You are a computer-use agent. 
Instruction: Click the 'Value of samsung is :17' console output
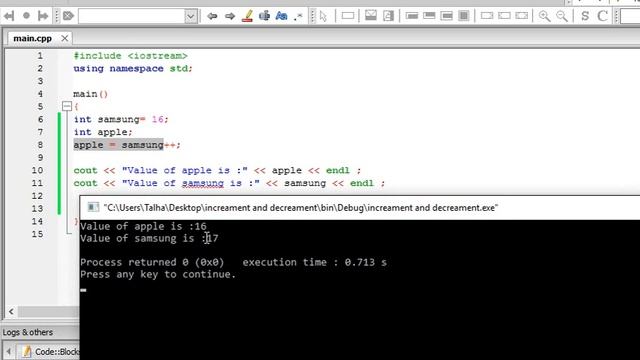[x=149, y=238]
